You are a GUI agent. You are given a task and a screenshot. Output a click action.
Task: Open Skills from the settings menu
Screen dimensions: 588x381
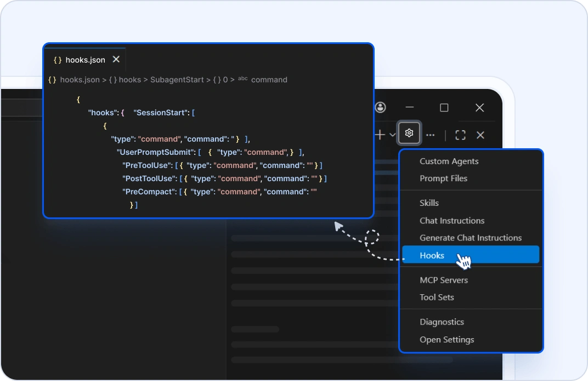pos(429,203)
